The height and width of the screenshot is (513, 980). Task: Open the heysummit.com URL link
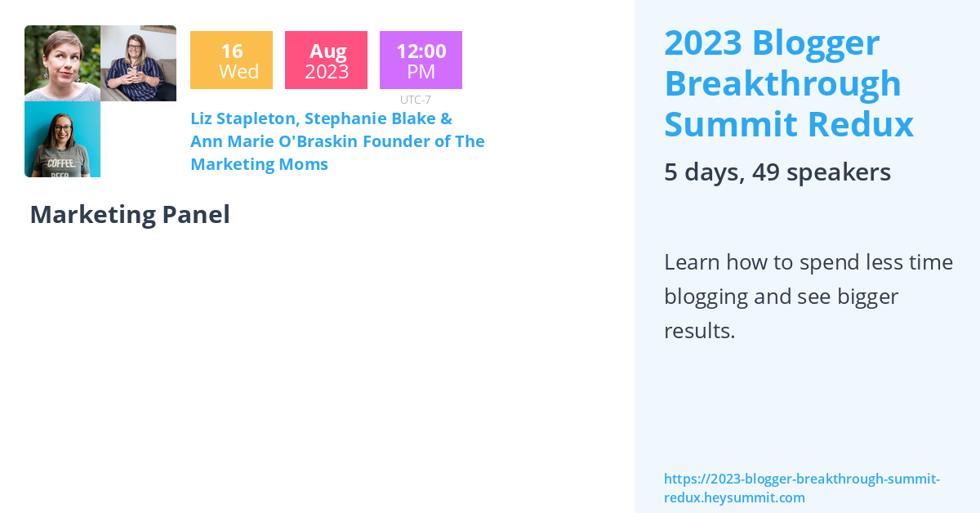click(x=801, y=488)
